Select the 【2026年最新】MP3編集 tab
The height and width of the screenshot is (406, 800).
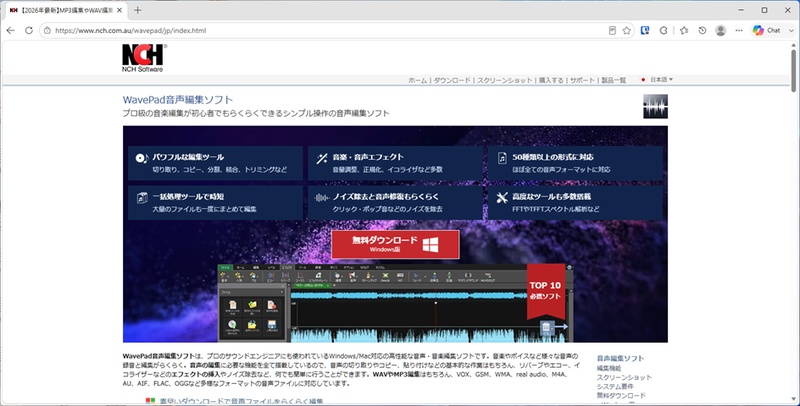tap(66, 10)
